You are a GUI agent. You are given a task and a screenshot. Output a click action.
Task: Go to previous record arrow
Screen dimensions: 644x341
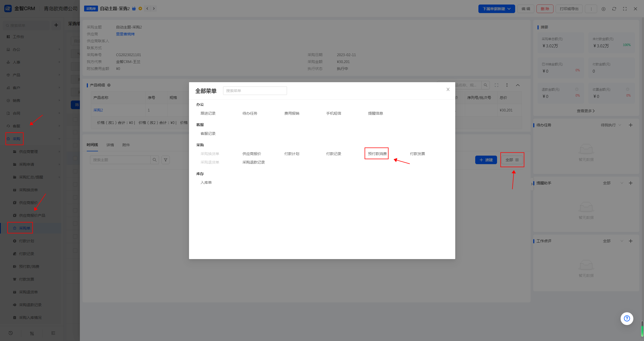[x=147, y=9]
